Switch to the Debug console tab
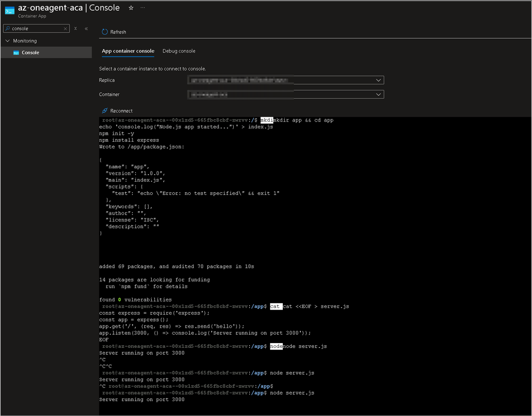The height and width of the screenshot is (416, 532). pos(179,51)
